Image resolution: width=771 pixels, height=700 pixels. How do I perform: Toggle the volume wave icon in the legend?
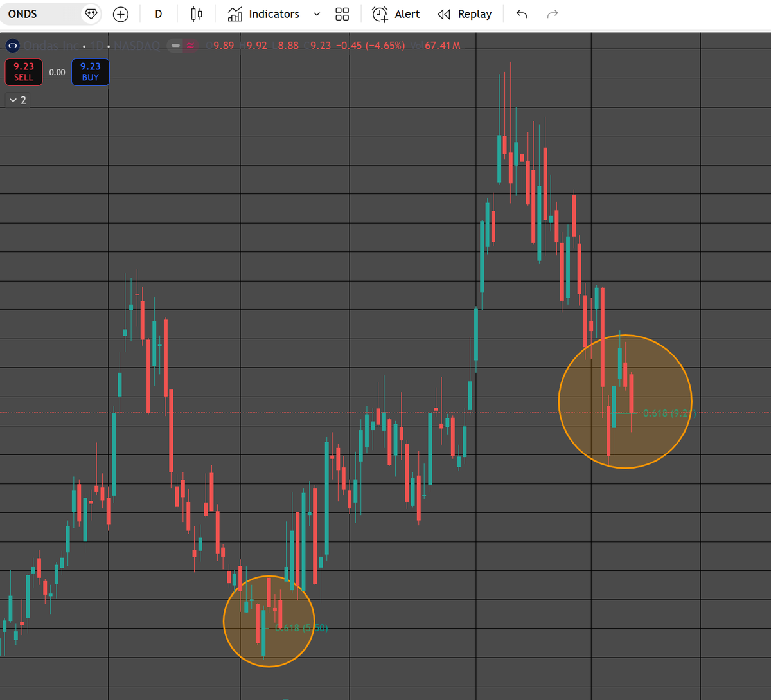pyautogui.click(x=190, y=46)
